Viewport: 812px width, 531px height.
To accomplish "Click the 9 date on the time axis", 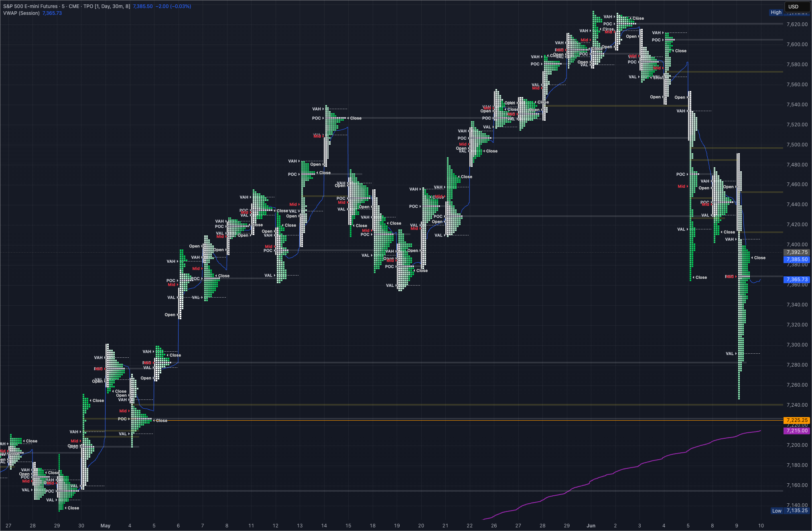I will click(737, 526).
